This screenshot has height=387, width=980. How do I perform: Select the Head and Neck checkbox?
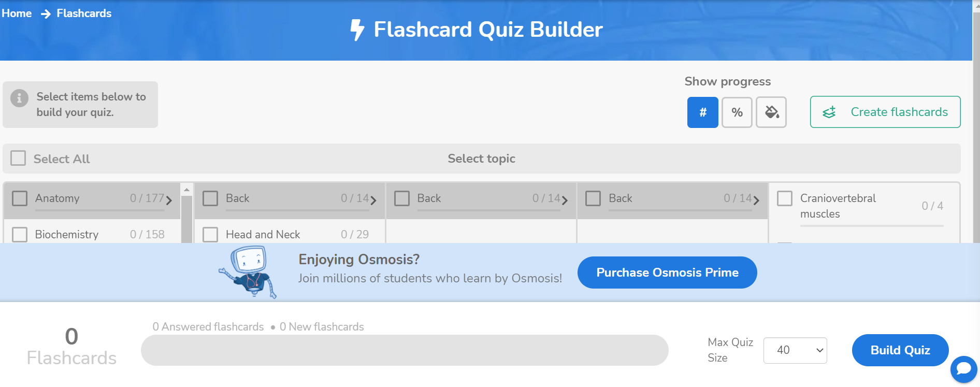point(210,235)
